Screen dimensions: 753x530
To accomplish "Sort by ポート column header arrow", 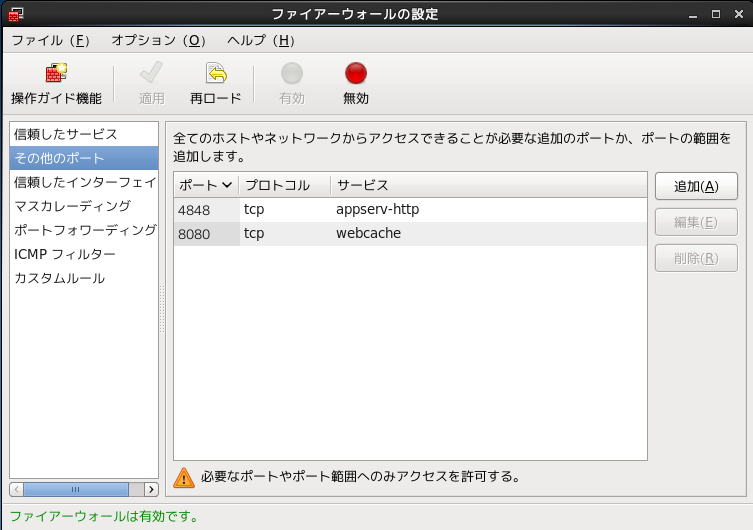I will pyautogui.click(x=227, y=185).
